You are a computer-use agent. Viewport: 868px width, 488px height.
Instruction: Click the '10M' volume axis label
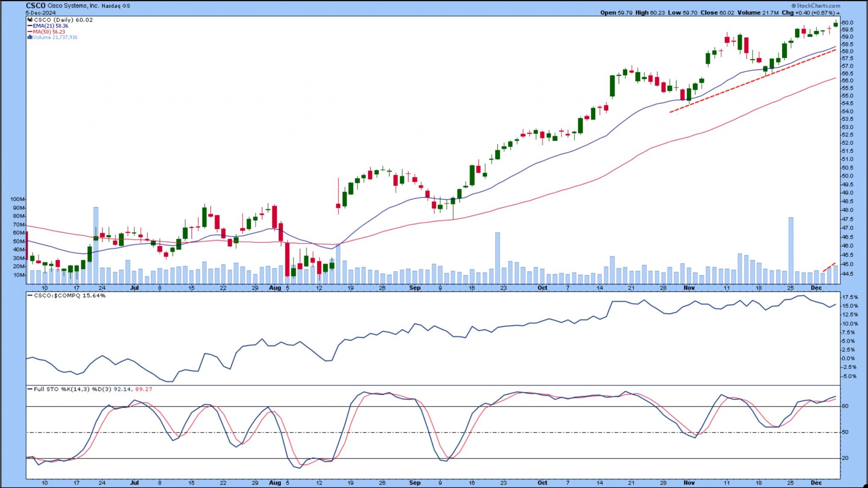[19, 275]
